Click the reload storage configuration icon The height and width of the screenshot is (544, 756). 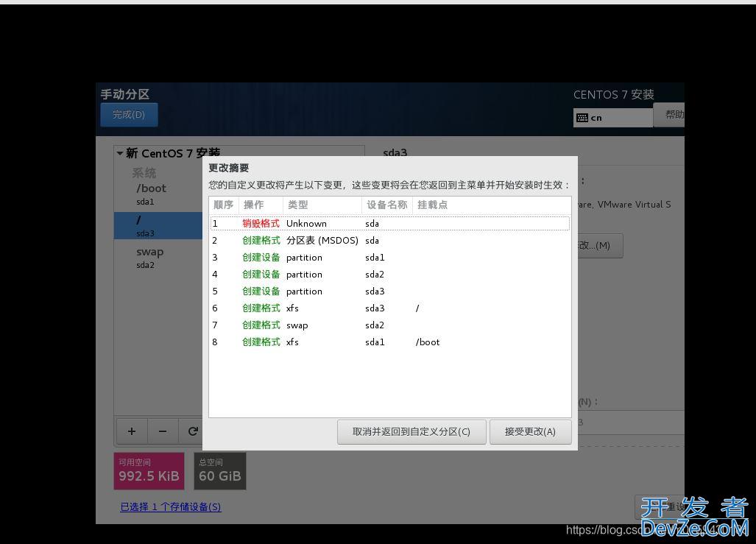click(x=191, y=431)
